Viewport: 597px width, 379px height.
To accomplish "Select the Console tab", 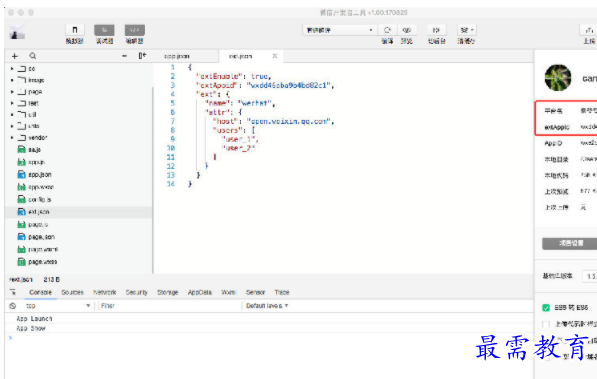I will 40,292.
